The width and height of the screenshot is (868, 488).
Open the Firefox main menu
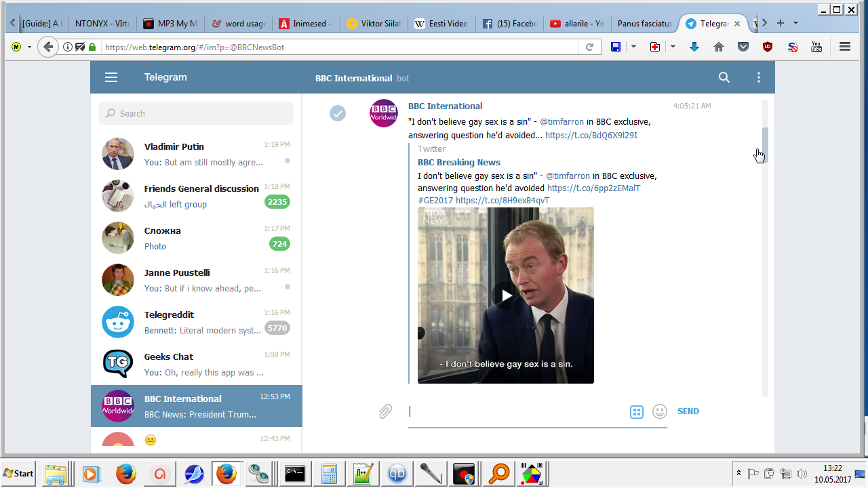click(845, 47)
